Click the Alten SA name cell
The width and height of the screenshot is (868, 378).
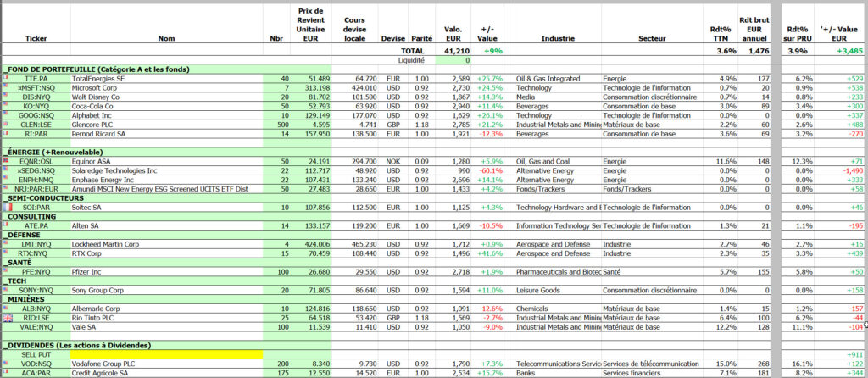167,225
